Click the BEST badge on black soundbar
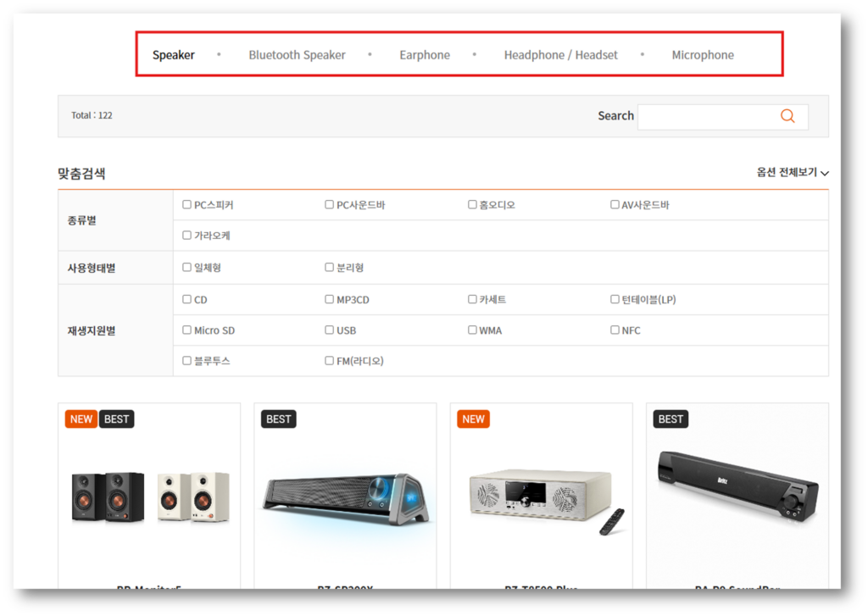 point(670,419)
